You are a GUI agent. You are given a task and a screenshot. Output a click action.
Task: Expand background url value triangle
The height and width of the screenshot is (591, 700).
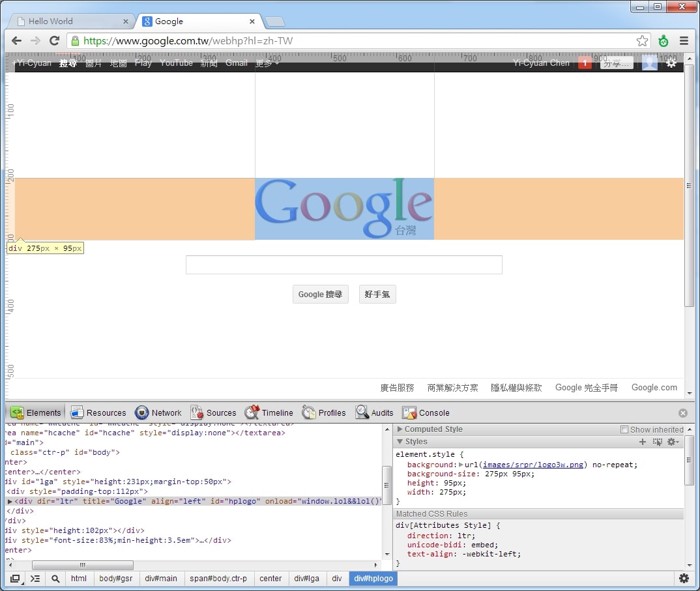(x=461, y=465)
